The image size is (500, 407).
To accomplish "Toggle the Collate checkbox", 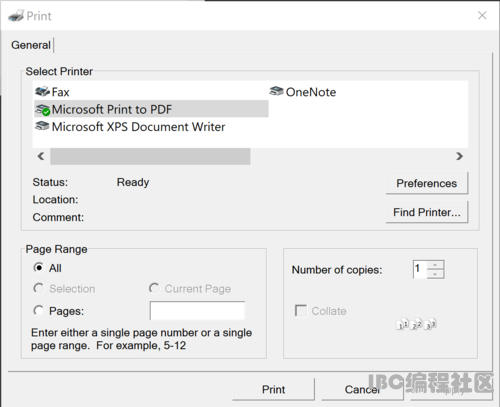I will 301,311.
